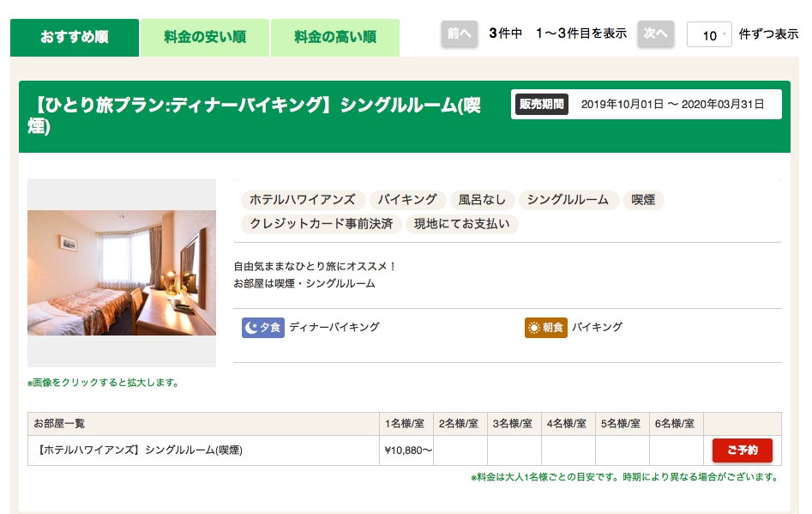Click the 現地にてお支払い tag
812x514 pixels.
click(462, 224)
